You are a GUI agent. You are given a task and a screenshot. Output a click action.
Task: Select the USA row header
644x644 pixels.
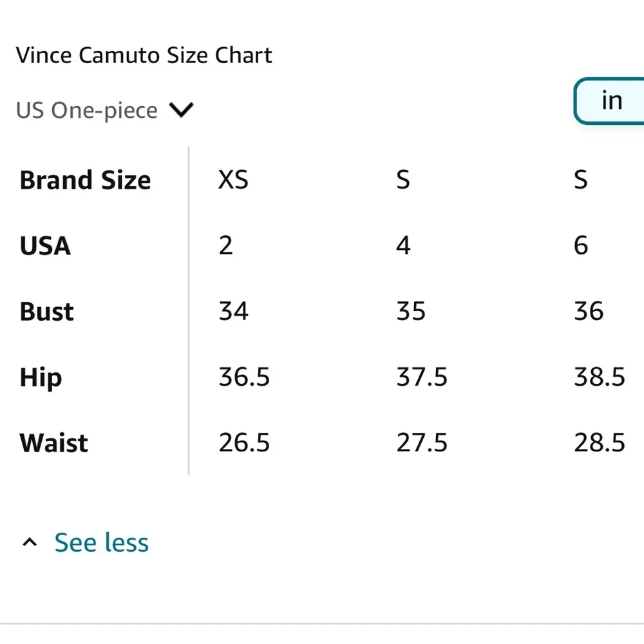45,246
